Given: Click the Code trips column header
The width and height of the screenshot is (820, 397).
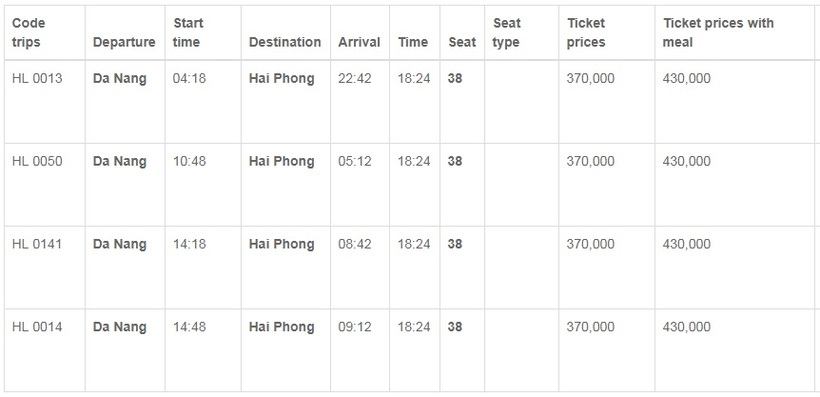Looking at the screenshot, I should (28, 32).
